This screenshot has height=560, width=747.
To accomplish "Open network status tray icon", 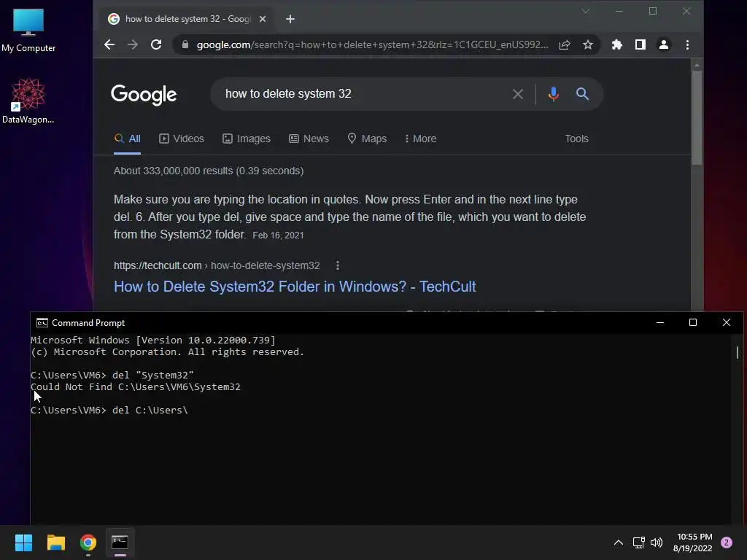I will [638, 542].
